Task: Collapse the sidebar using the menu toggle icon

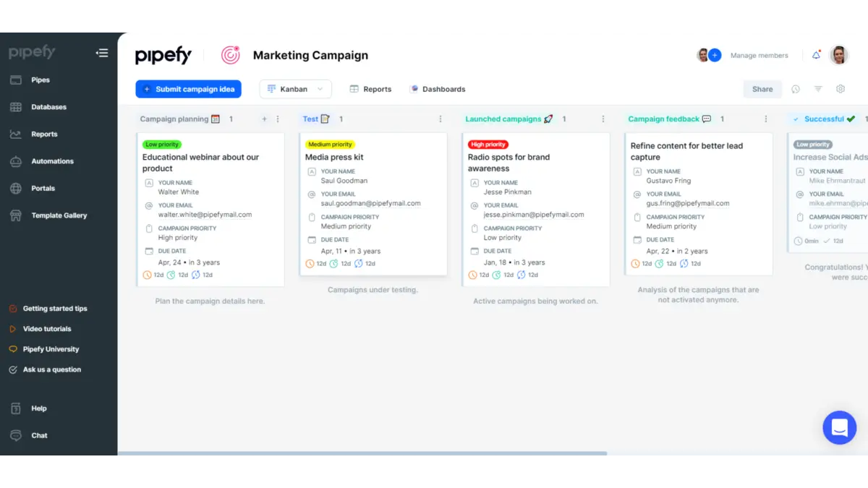Action: tap(102, 53)
